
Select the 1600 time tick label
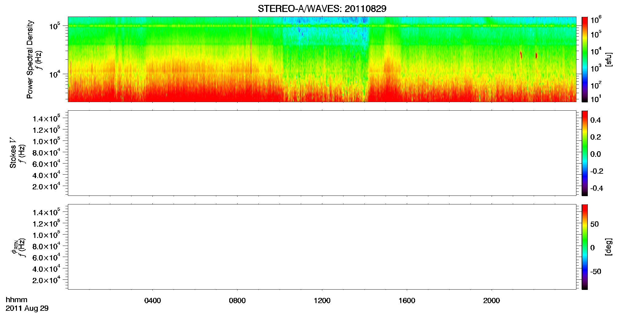tap(407, 300)
